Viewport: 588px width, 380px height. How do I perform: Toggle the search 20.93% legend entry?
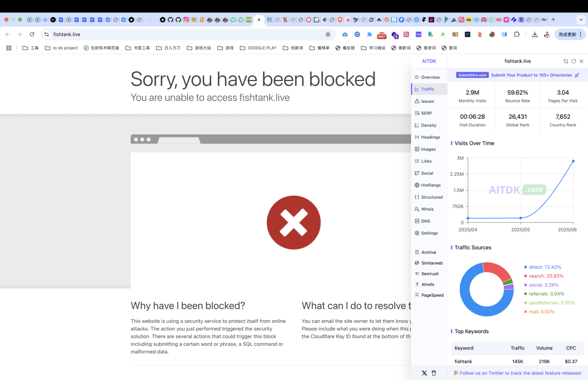point(544,276)
